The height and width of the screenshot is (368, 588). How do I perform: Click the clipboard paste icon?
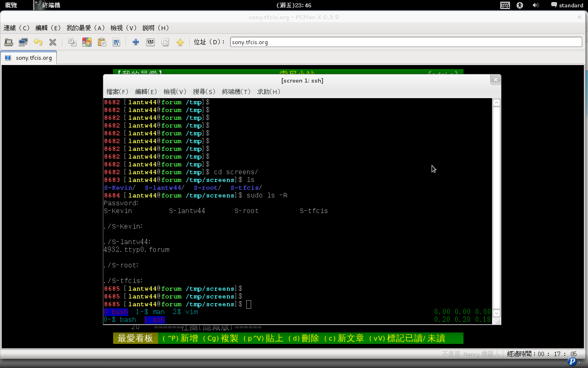coord(102,42)
